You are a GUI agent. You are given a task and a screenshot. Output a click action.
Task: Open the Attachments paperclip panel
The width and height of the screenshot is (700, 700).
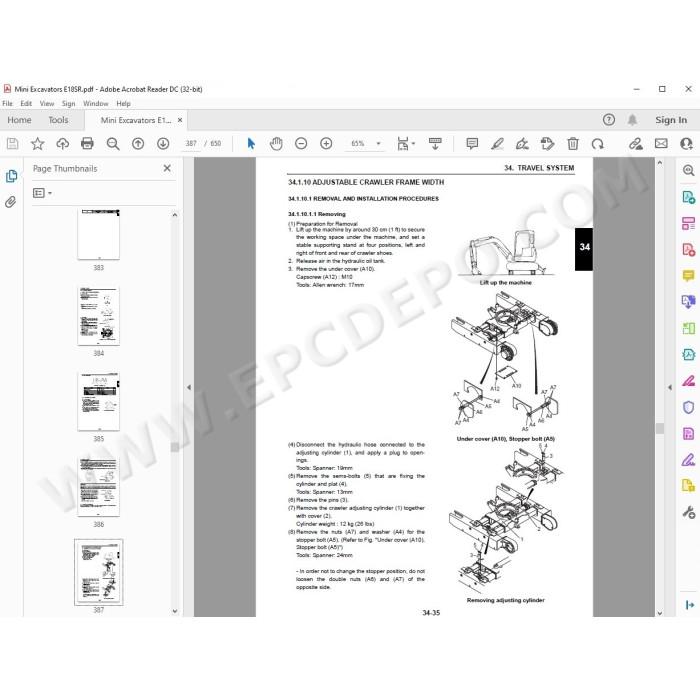pyautogui.click(x=11, y=202)
